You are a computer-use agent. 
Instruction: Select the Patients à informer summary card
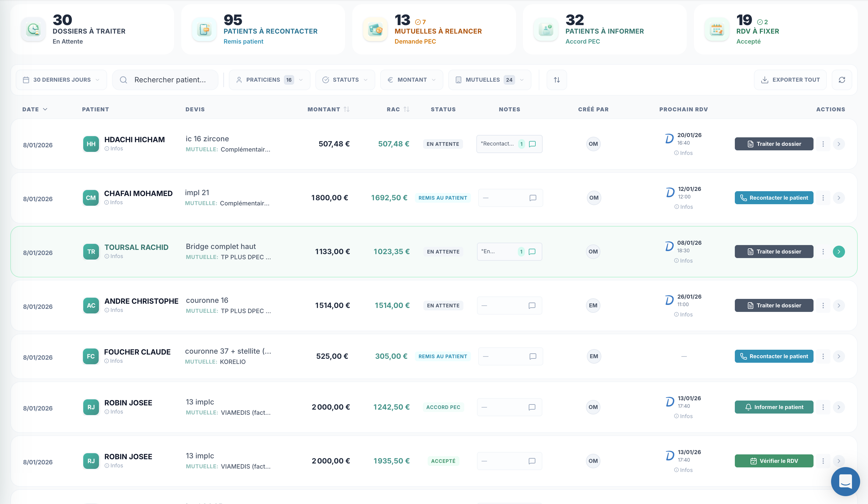605,30
